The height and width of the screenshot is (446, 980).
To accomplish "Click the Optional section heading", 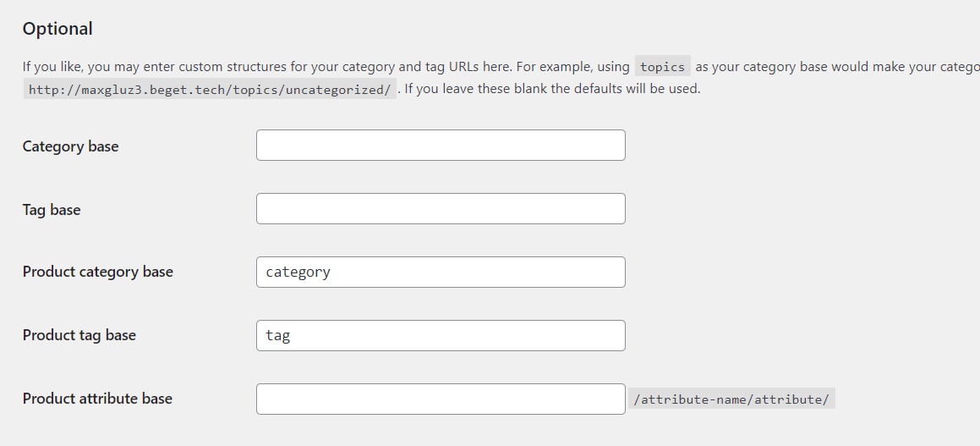I will 57,29.
